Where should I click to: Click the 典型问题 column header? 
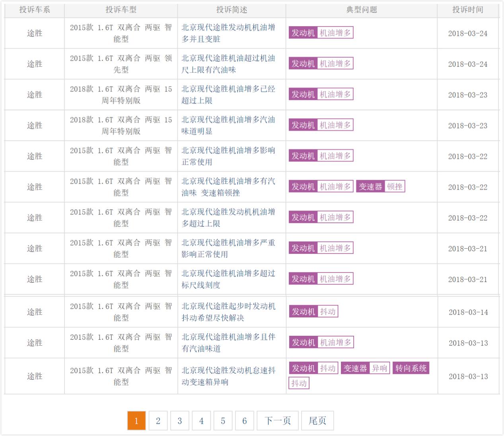(362, 10)
